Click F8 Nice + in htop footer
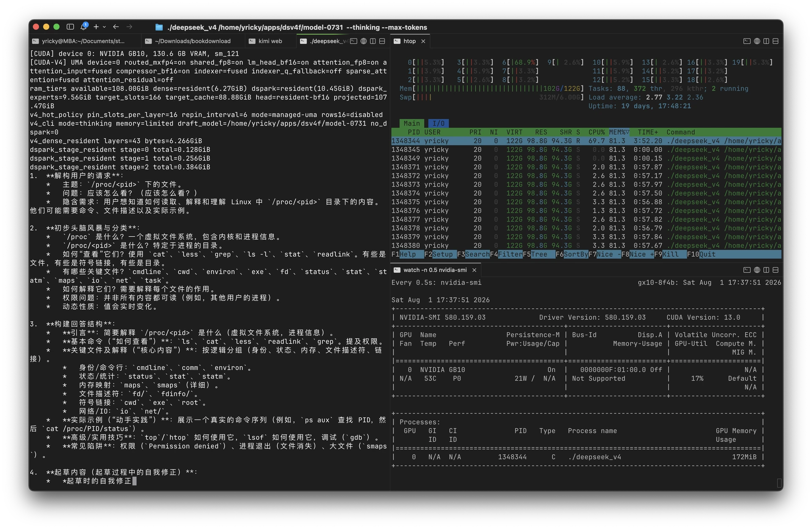 (x=637, y=254)
